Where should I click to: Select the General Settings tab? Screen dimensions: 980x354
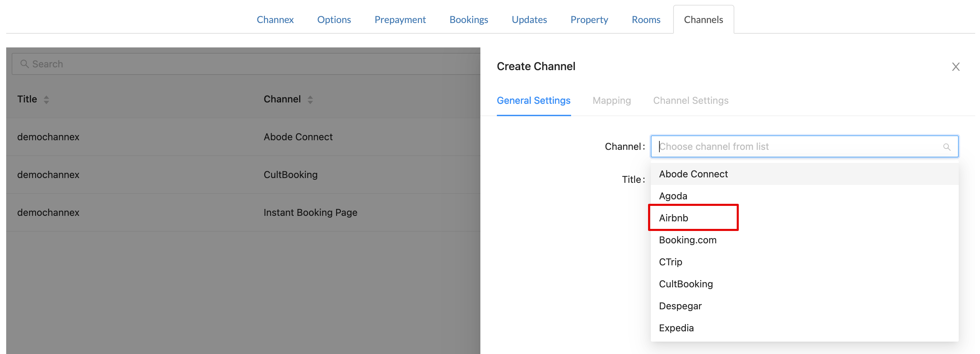click(x=533, y=100)
